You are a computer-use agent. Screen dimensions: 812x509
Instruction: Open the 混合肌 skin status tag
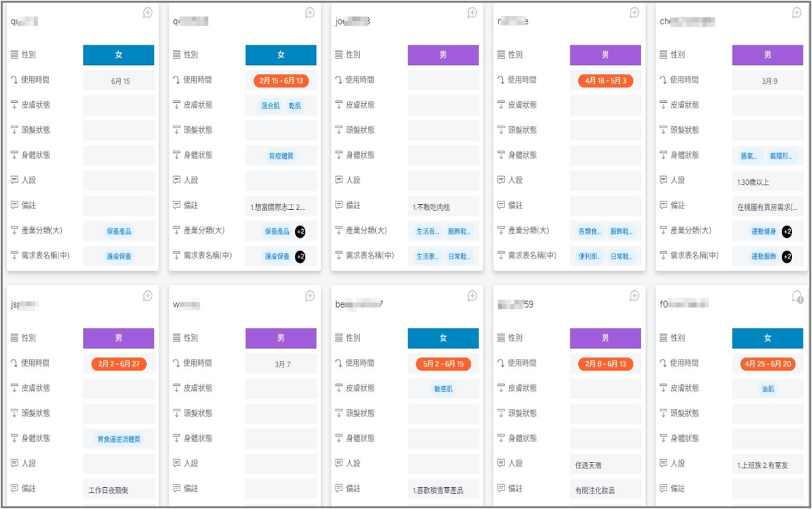pyautogui.click(x=270, y=106)
